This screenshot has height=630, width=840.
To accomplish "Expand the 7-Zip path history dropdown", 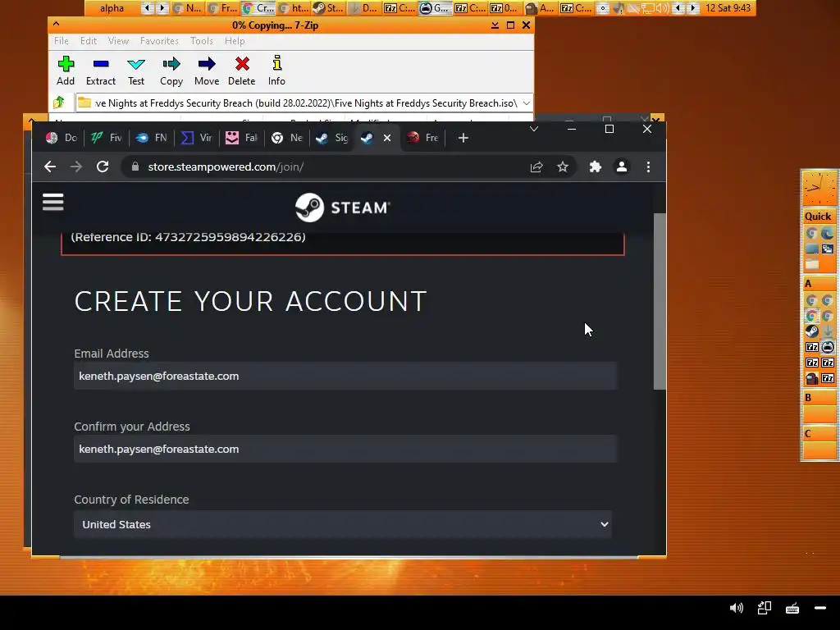I will point(526,103).
